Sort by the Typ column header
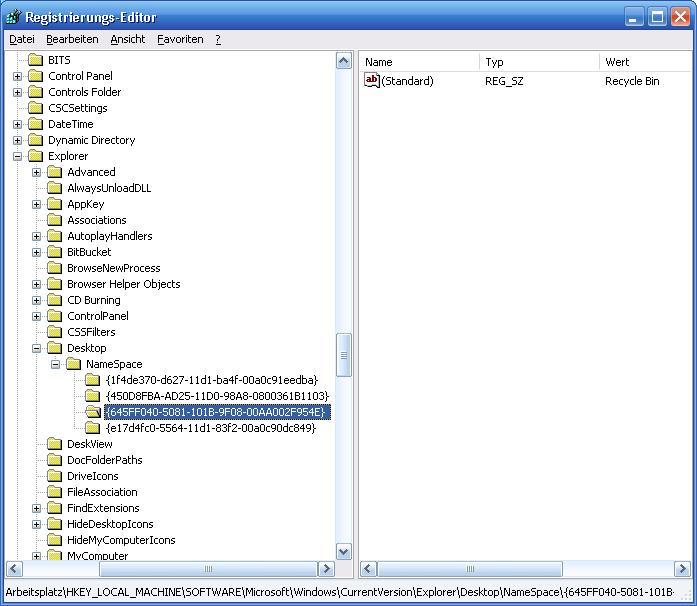Image resolution: width=697 pixels, height=606 pixels. tap(540, 62)
